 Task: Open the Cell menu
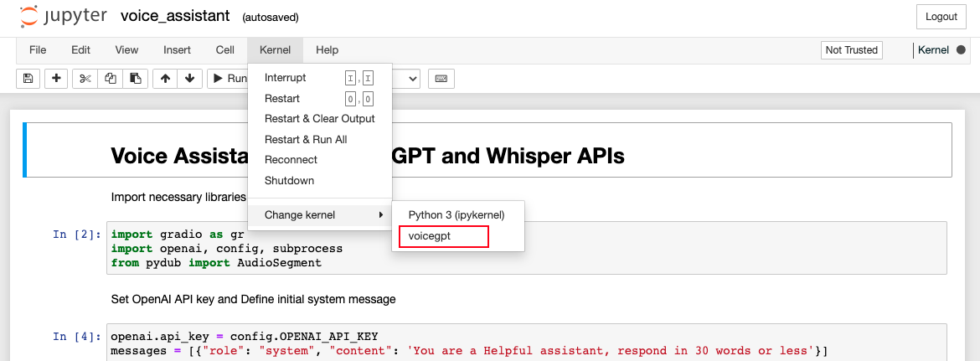tap(225, 50)
